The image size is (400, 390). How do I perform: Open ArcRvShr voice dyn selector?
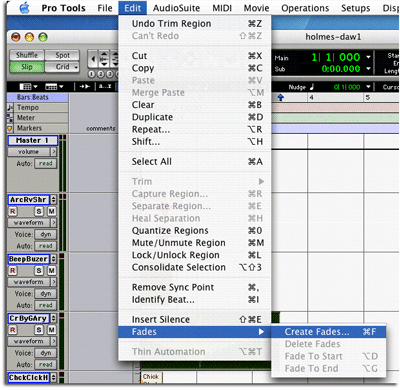(46, 234)
